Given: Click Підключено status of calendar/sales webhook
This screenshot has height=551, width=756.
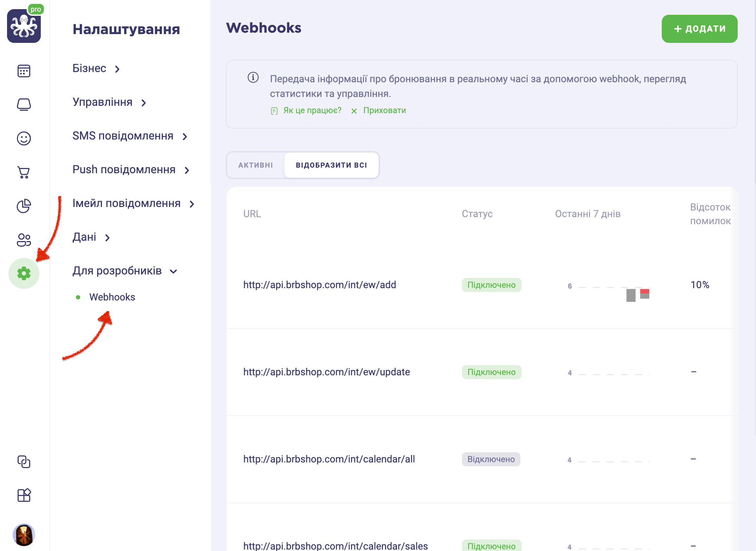Looking at the screenshot, I should tap(492, 545).
